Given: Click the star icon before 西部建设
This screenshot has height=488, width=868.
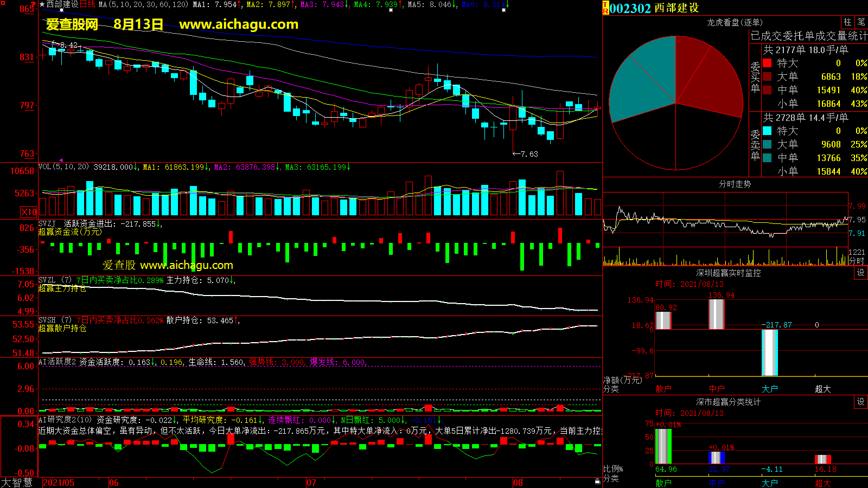Looking at the screenshot, I should 42,4.
